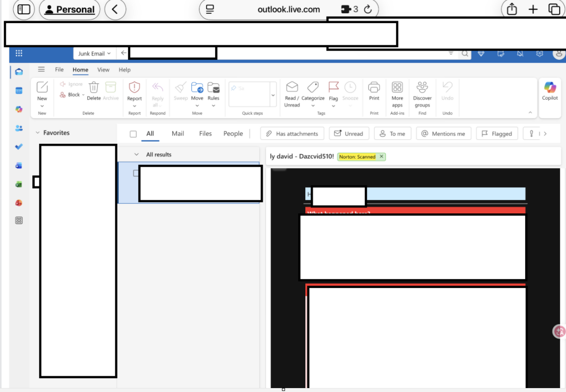Click the Safari back button

click(115, 9)
